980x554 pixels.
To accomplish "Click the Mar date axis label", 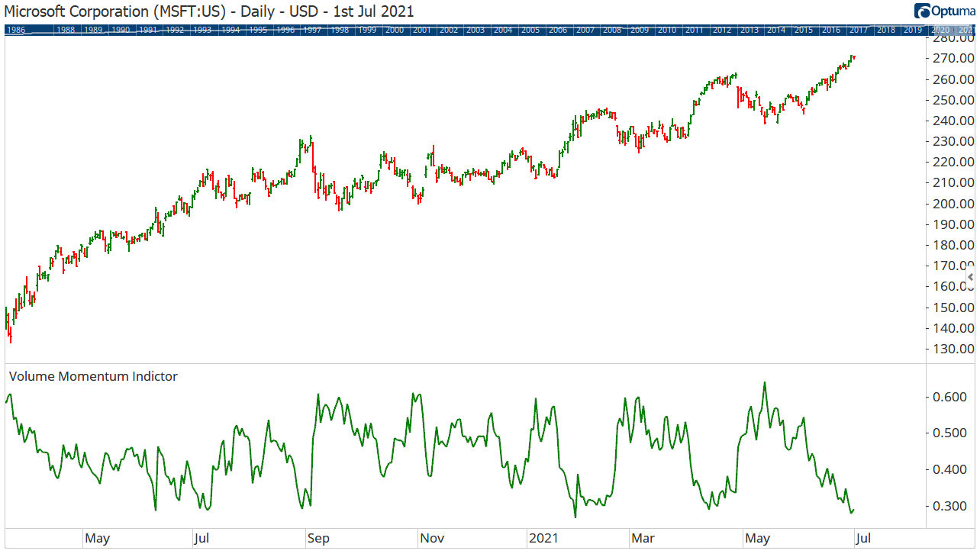I will coord(643,539).
